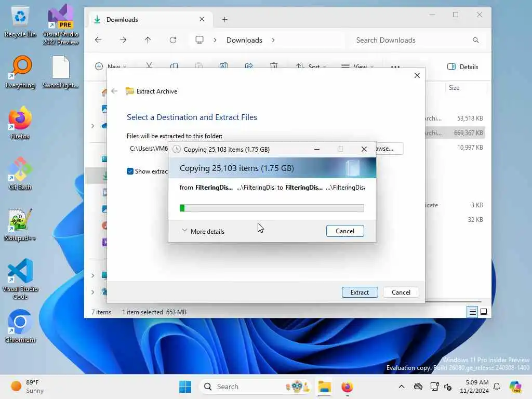The width and height of the screenshot is (532, 399).
Task: Click the extraction destination path field
Action: 148,149
